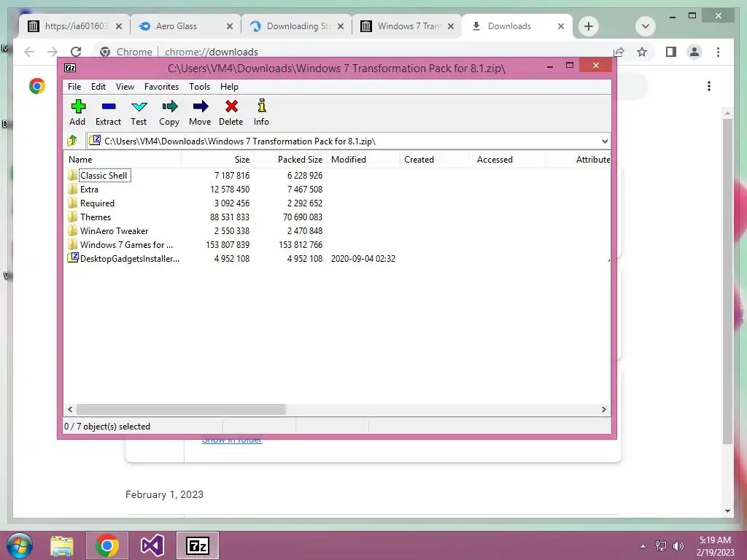Click 7-Zip taskbar button

(x=198, y=545)
